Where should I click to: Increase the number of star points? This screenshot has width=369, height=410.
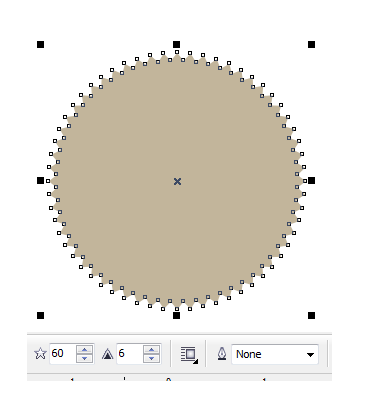coord(85,349)
